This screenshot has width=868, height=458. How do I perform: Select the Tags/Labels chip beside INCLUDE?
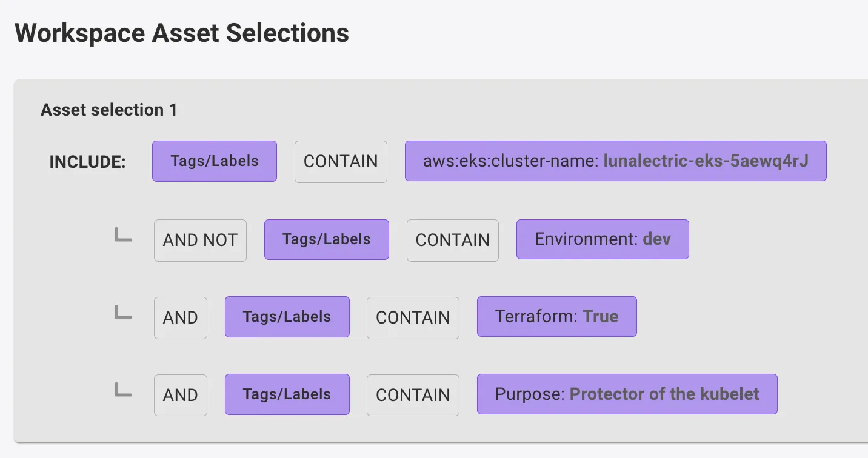(215, 161)
